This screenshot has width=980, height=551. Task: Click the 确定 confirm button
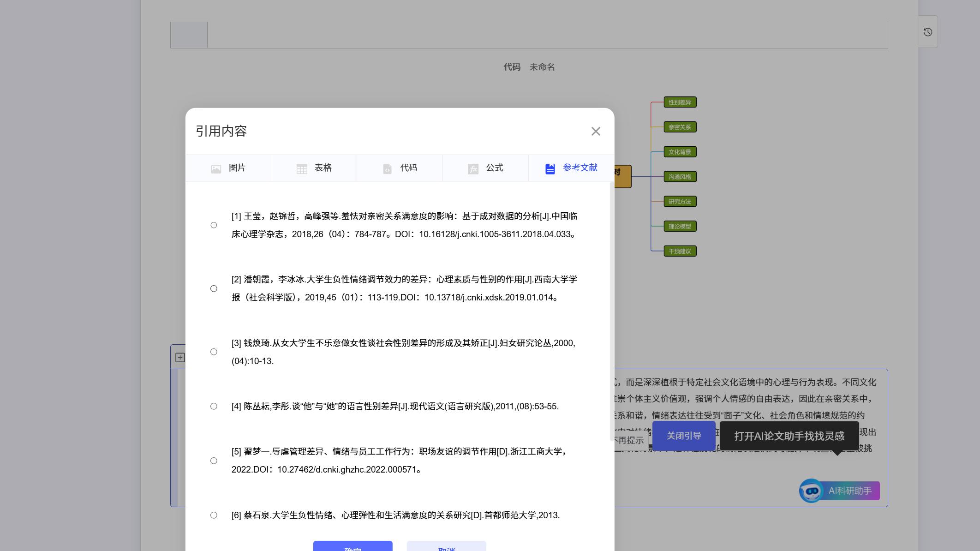pos(352,548)
